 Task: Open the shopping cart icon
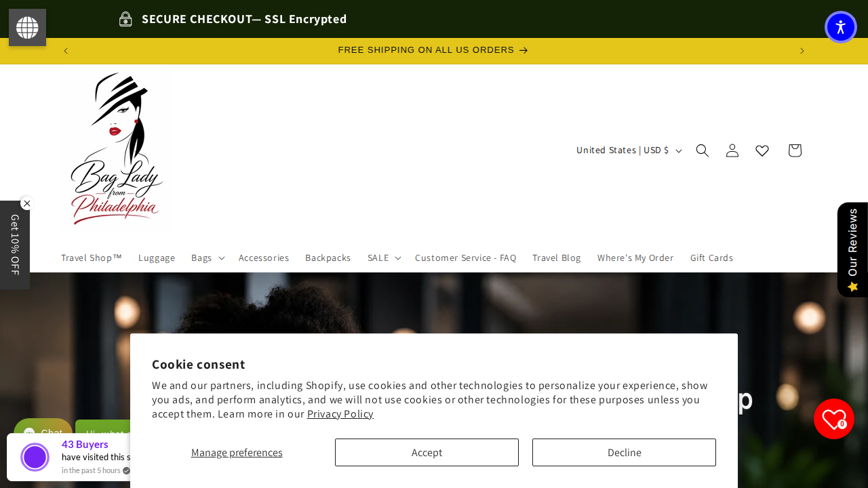coord(795,150)
